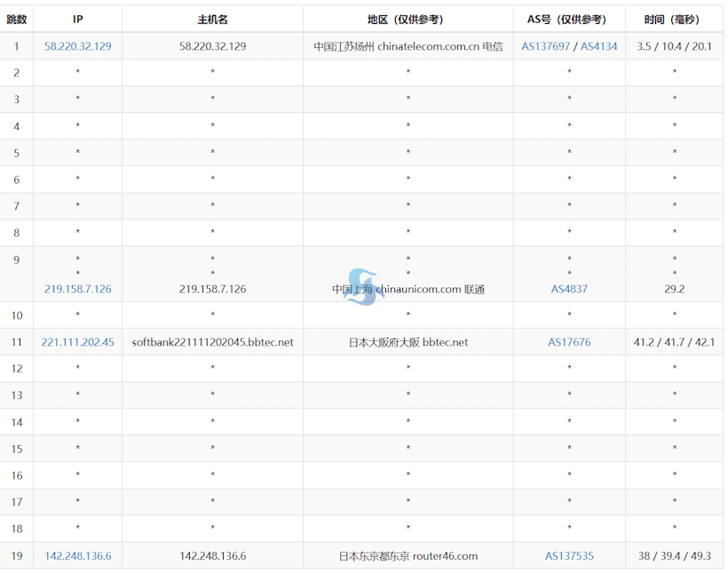Click the 41.2 / 41.7 / 42.1 time cell
Screen dimensions: 728x573
point(674,342)
